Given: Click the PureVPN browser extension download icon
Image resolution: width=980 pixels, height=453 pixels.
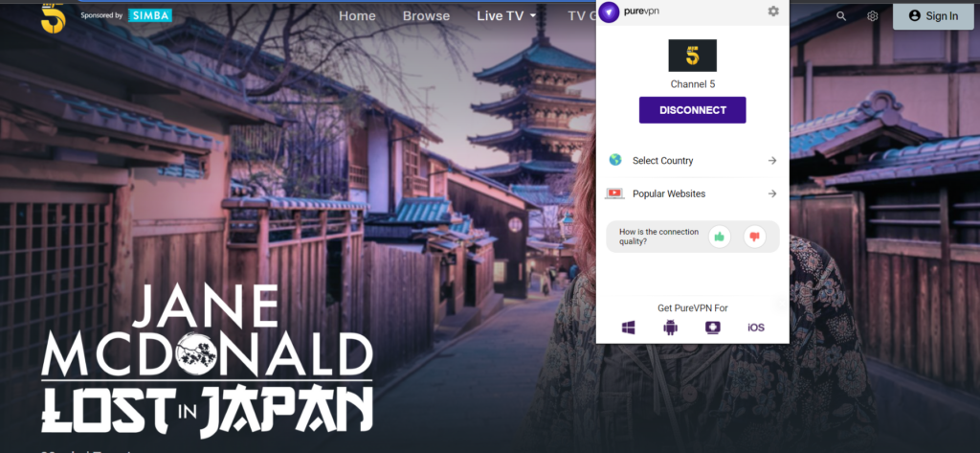Looking at the screenshot, I should coord(712,328).
